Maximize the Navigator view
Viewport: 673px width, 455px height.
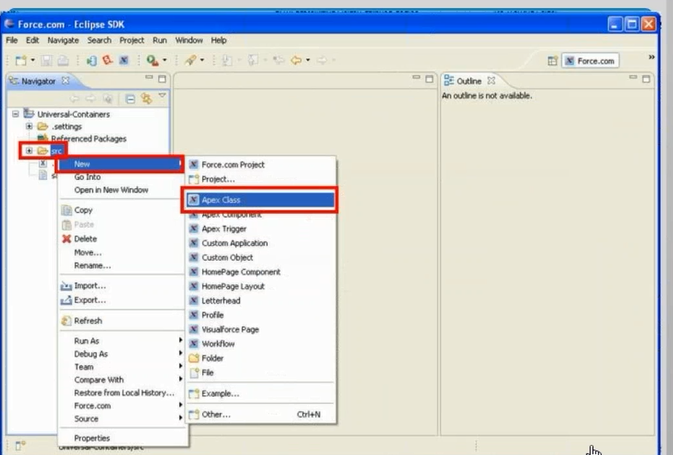[162, 79]
